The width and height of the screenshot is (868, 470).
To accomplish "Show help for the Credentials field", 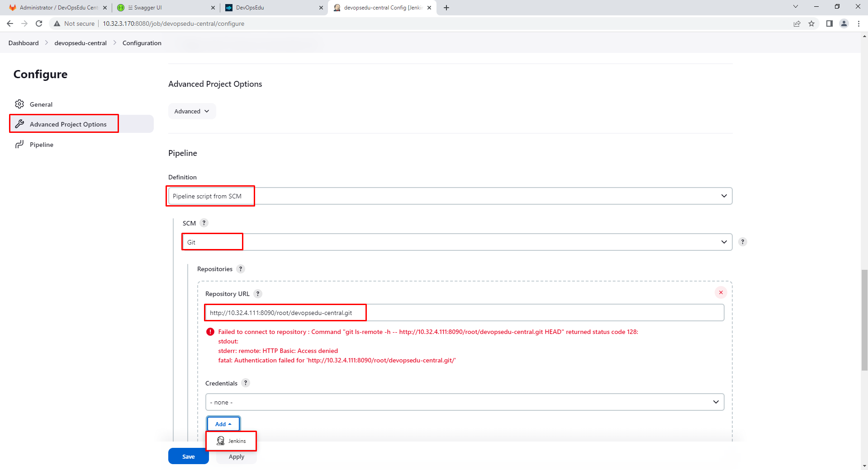I will click(x=246, y=383).
